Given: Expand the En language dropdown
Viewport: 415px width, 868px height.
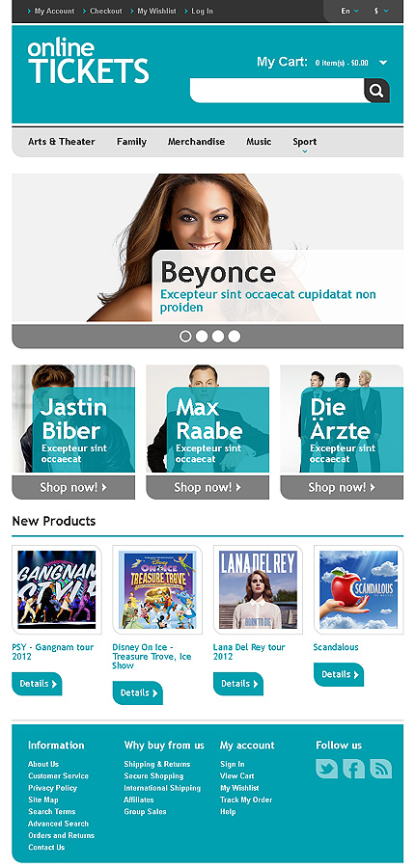Looking at the screenshot, I should [x=349, y=11].
